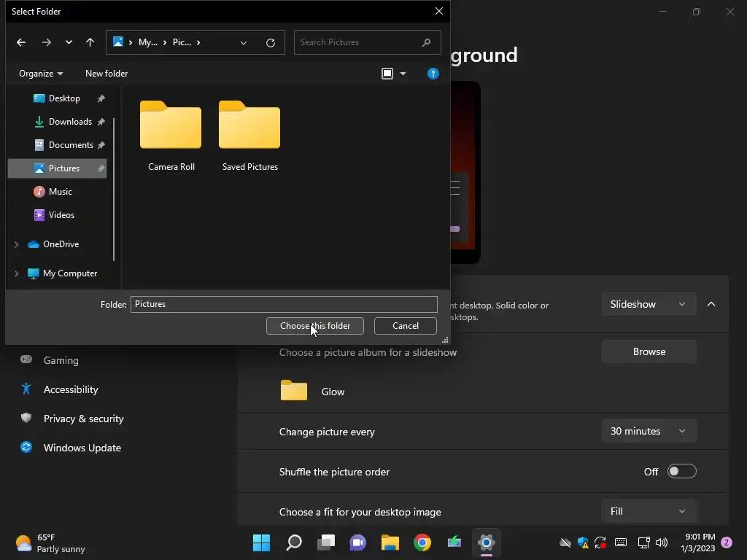Open the Fill desktop image fit dropdown
The width and height of the screenshot is (747, 560).
[648, 511]
